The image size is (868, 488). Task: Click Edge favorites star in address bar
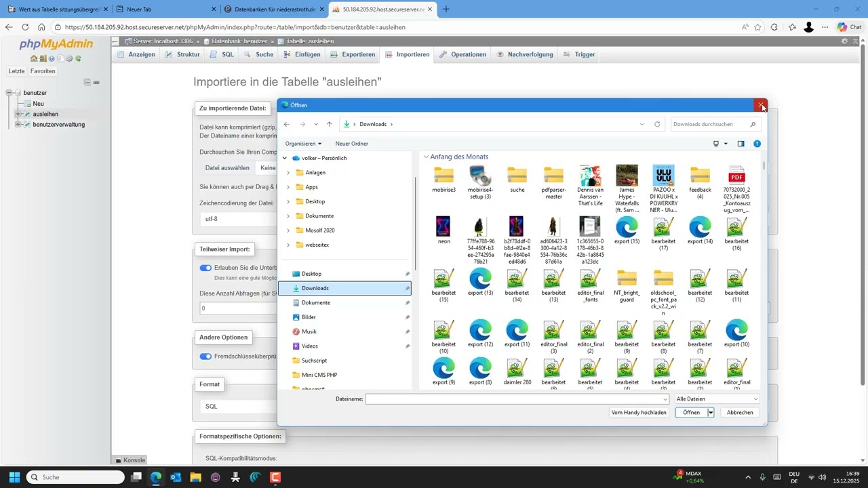coord(757,27)
